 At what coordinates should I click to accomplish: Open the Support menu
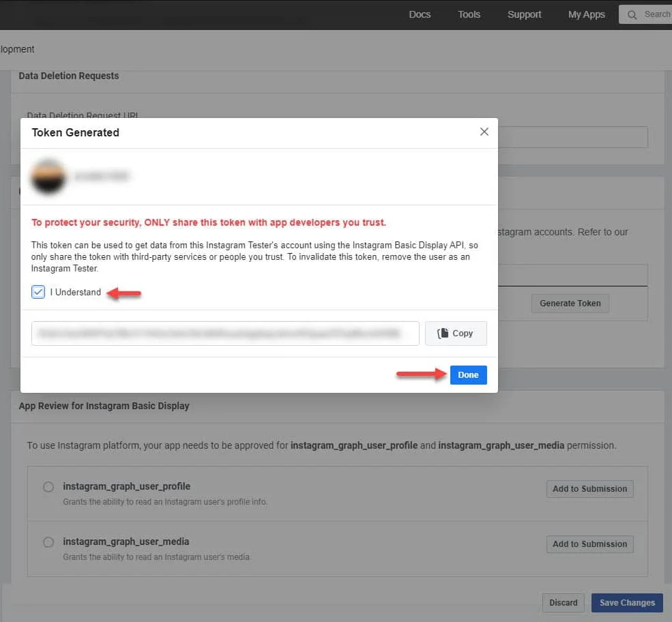[x=524, y=14]
